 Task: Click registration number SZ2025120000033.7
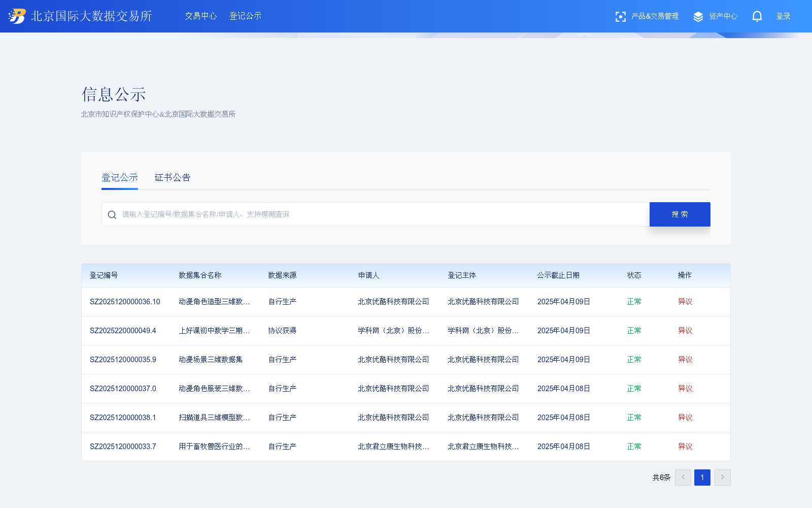pyautogui.click(x=123, y=447)
